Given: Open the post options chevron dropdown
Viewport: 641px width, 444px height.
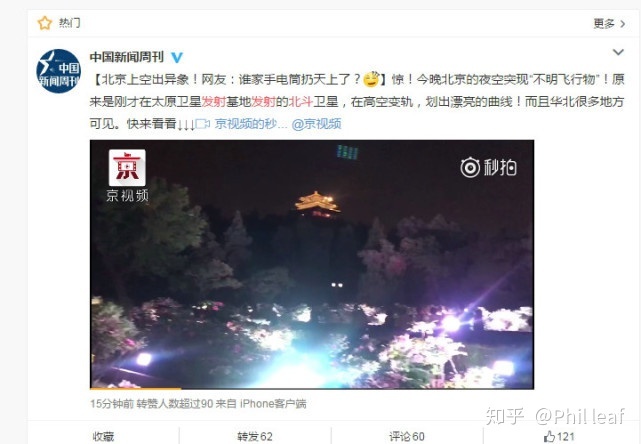Looking at the screenshot, I should click(x=618, y=52).
